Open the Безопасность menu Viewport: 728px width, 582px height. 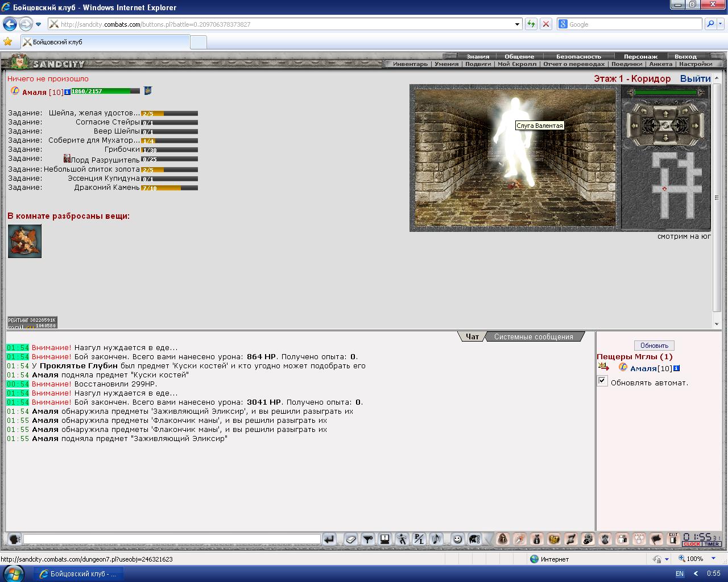578,57
